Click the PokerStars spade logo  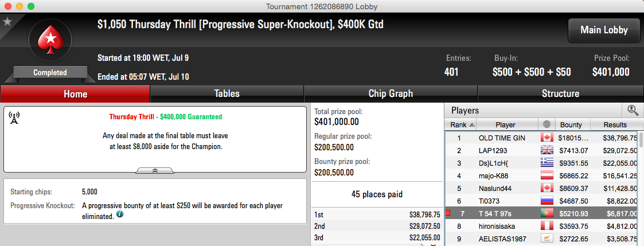pyautogui.click(x=50, y=40)
